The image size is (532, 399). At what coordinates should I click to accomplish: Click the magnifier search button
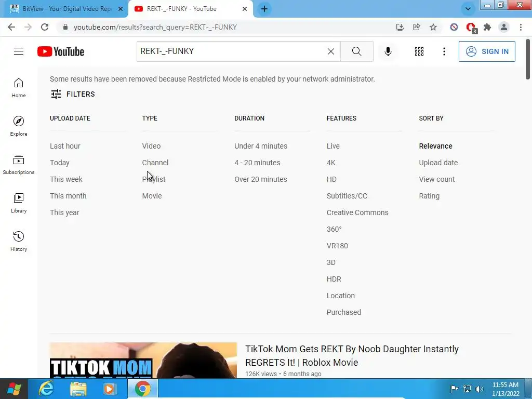(x=356, y=51)
